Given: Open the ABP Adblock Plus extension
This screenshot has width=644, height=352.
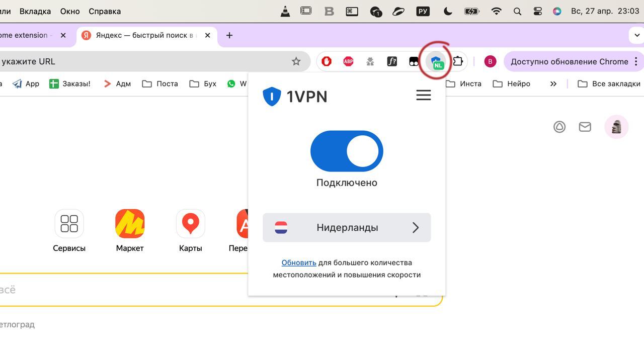Looking at the screenshot, I should (348, 61).
